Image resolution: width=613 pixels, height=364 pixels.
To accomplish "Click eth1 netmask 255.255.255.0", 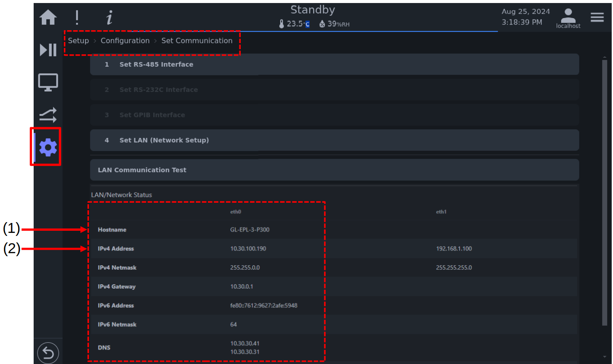I will point(454,268).
